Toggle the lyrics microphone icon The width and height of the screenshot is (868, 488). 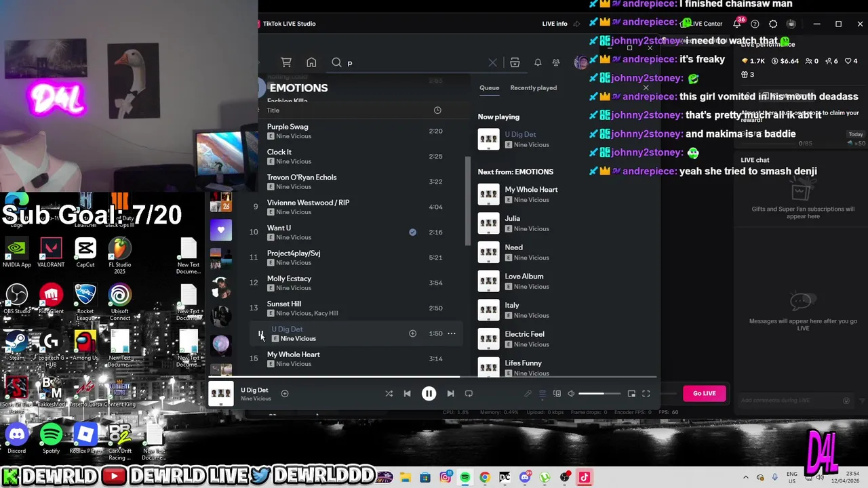(528, 393)
